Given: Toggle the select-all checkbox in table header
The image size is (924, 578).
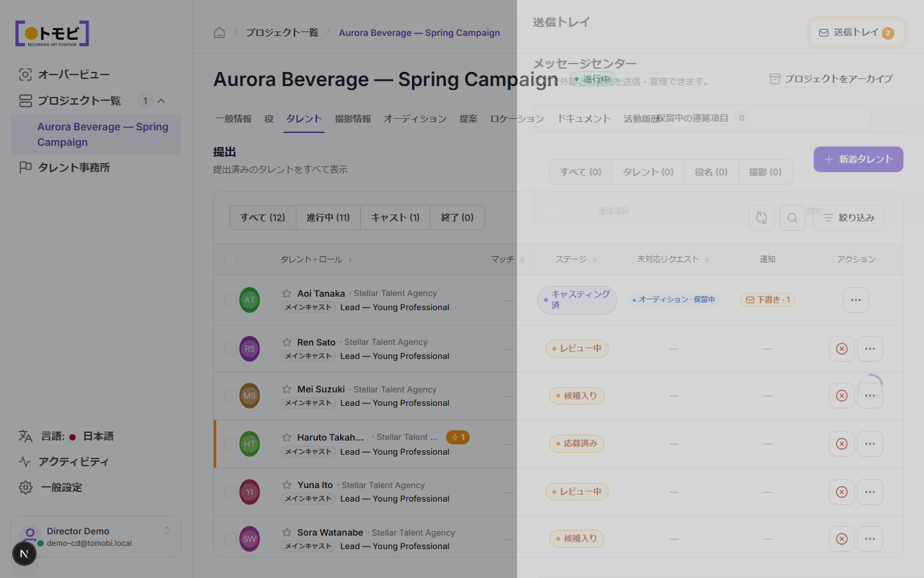Looking at the screenshot, I should [230, 259].
